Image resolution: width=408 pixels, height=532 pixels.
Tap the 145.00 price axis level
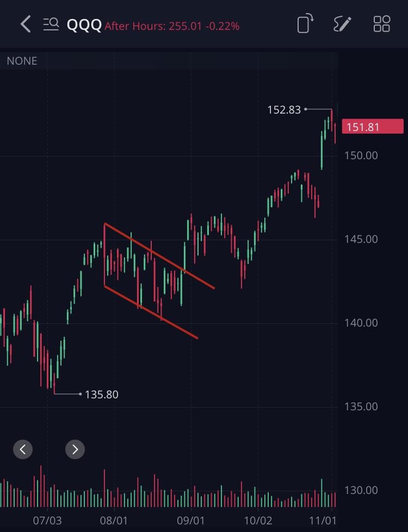[361, 239]
